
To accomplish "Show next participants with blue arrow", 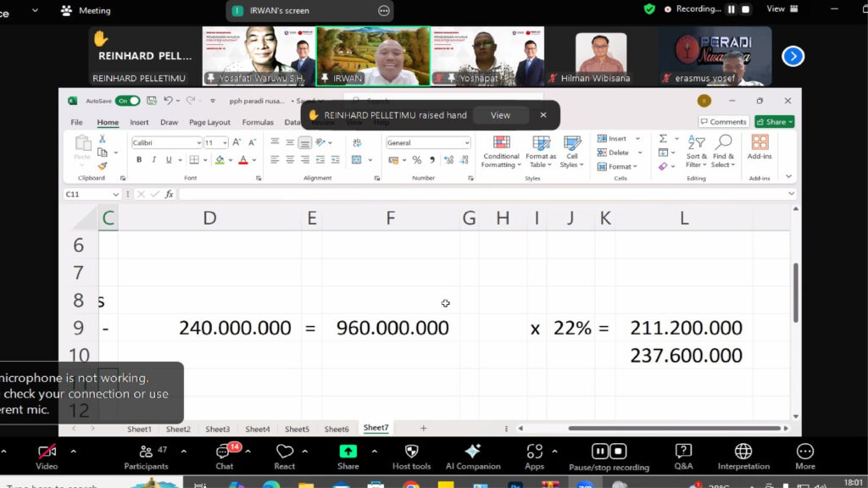I will [x=793, y=57].
